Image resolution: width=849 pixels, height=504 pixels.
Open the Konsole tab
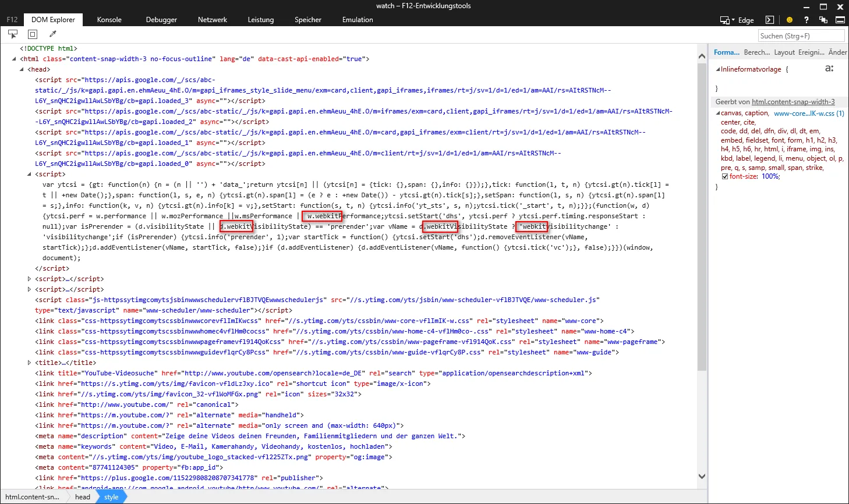coord(109,20)
